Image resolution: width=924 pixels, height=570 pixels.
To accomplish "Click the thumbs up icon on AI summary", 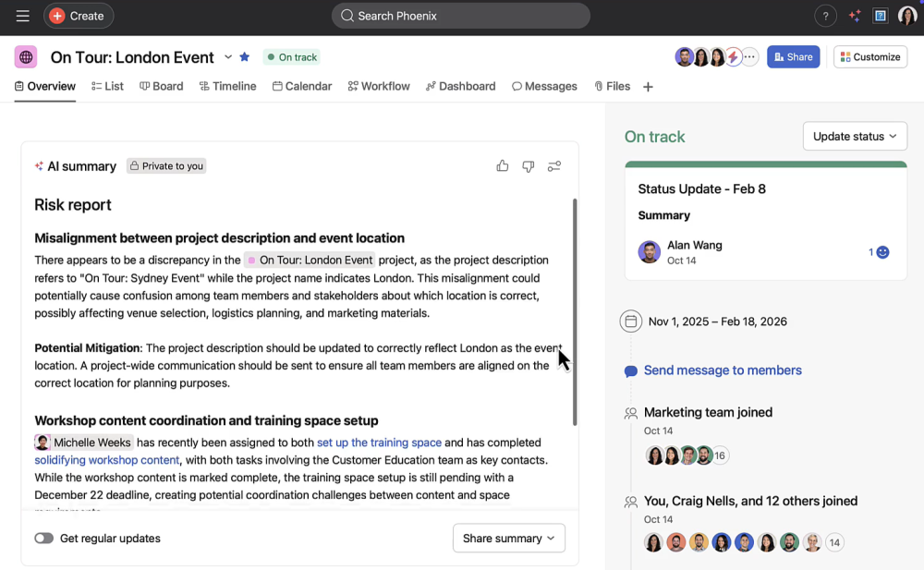I will click(x=503, y=166).
